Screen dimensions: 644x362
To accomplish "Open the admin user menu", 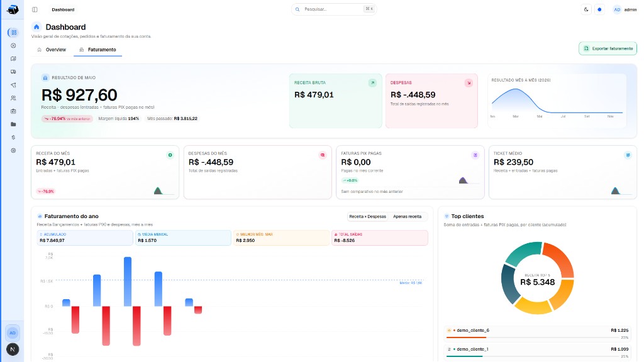I will (625, 9).
